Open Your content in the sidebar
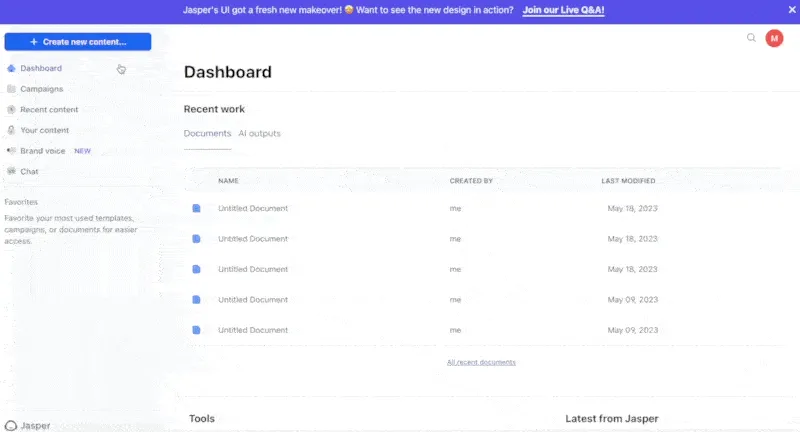 (x=44, y=130)
